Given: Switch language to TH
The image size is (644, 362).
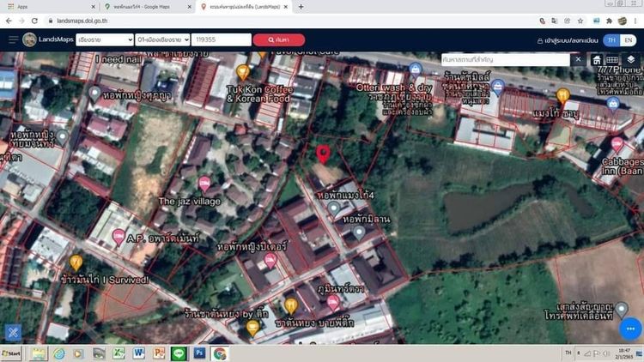Looking at the screenshot, I should coord(611,39).
